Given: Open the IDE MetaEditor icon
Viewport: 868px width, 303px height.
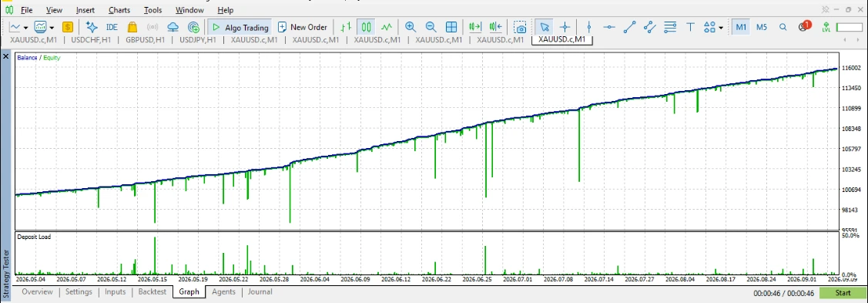Looking at the screenshot, I should [112, 27].
